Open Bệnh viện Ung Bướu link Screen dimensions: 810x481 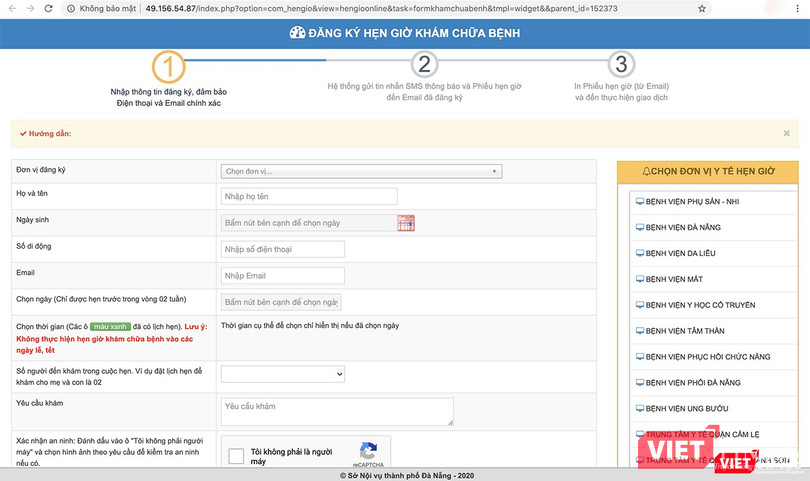[x=690, y=409]
